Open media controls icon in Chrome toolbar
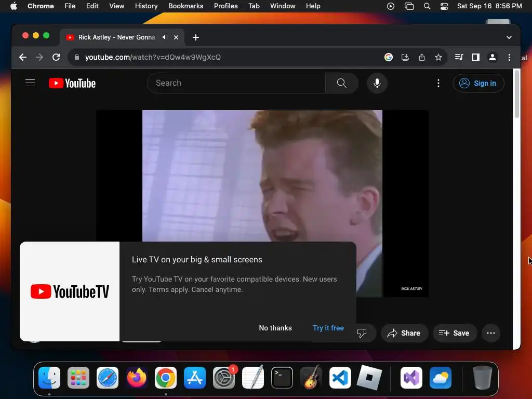The height and width of the screenshot is (399, 532). tap(459, 57)
